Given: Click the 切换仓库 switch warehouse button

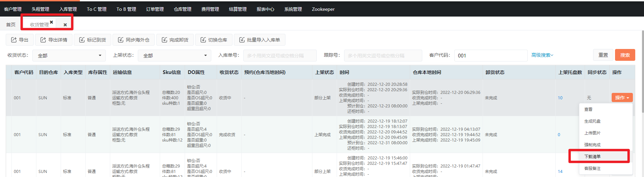Looking at the screenshot, I should coord(214,40).
